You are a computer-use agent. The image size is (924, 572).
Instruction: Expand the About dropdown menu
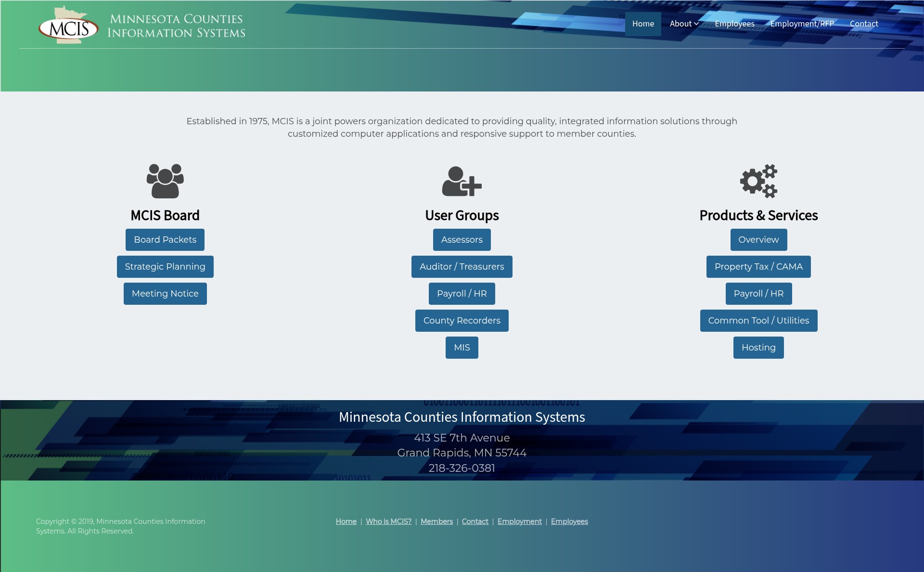(x=684, y=24)
